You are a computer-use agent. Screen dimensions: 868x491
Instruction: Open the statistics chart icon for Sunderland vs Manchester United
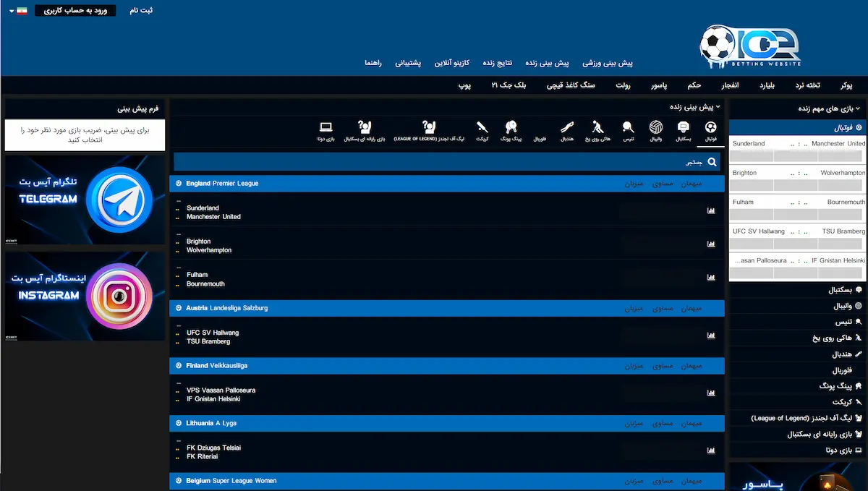[x=711, y=211]
